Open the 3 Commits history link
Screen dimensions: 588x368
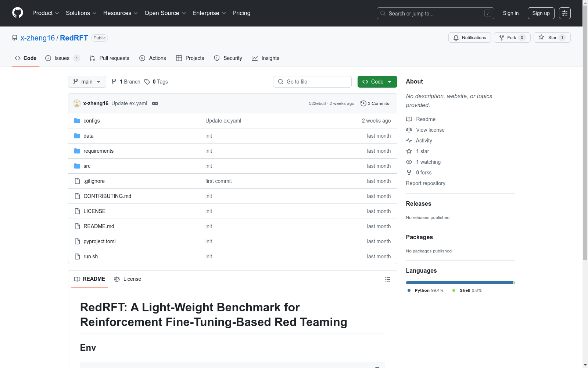(375, 103)
